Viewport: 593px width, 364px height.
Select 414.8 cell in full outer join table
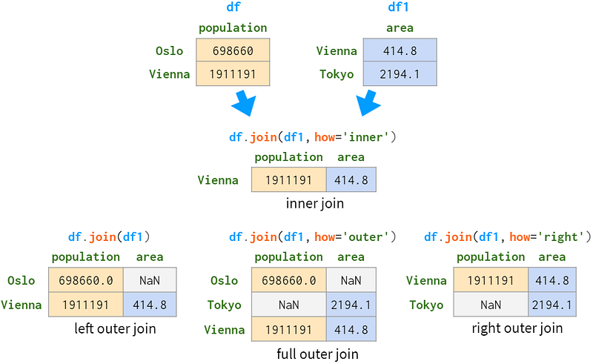(x=351, y=329)
